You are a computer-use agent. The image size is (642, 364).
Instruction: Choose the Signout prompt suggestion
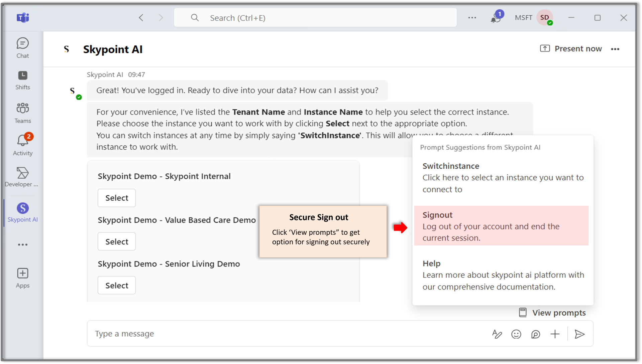[x=502, y=226]
